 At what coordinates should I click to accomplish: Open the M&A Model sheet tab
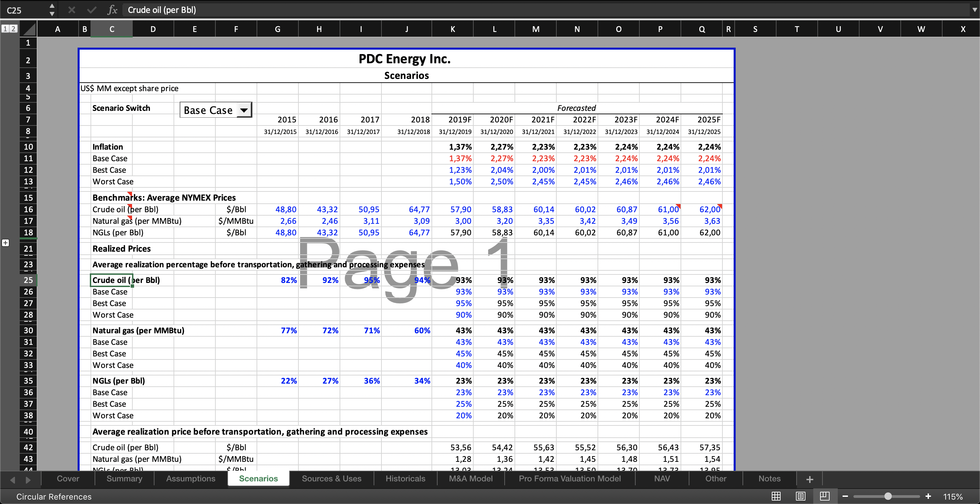tap(471, 478)
